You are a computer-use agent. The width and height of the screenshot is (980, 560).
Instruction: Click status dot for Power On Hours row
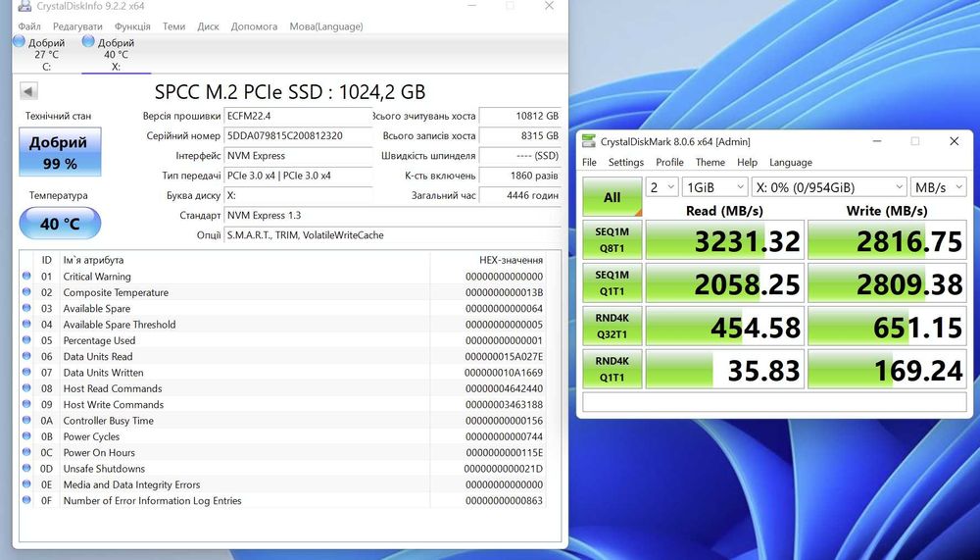point(26,452)
